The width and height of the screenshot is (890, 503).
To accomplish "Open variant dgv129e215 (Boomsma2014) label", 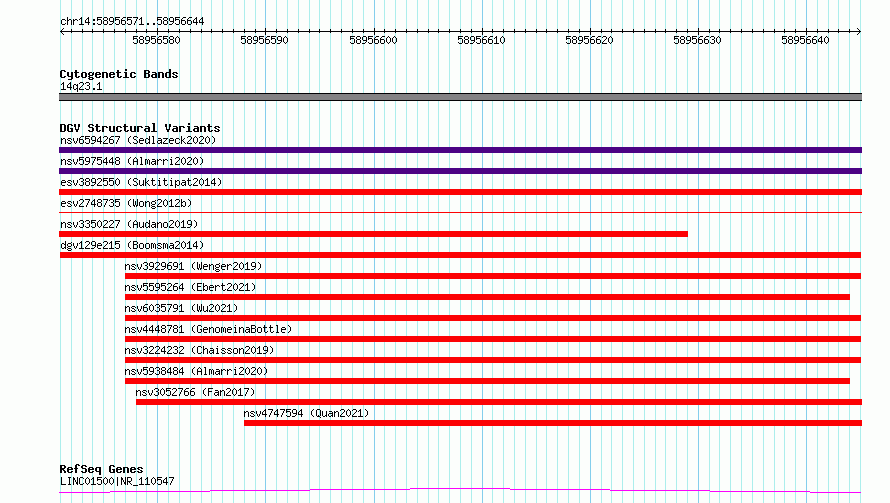I will (x=132, y=245).
